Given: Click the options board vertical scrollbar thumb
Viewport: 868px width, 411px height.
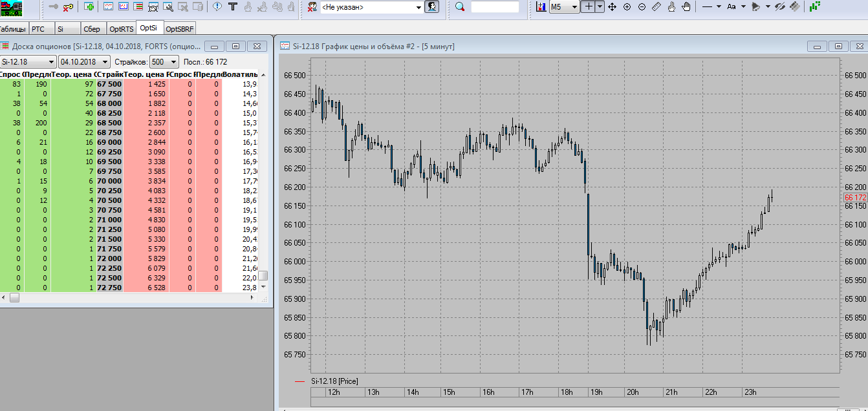Looking at the screenshot, I should pyautogui.click(x=263, y=275).
